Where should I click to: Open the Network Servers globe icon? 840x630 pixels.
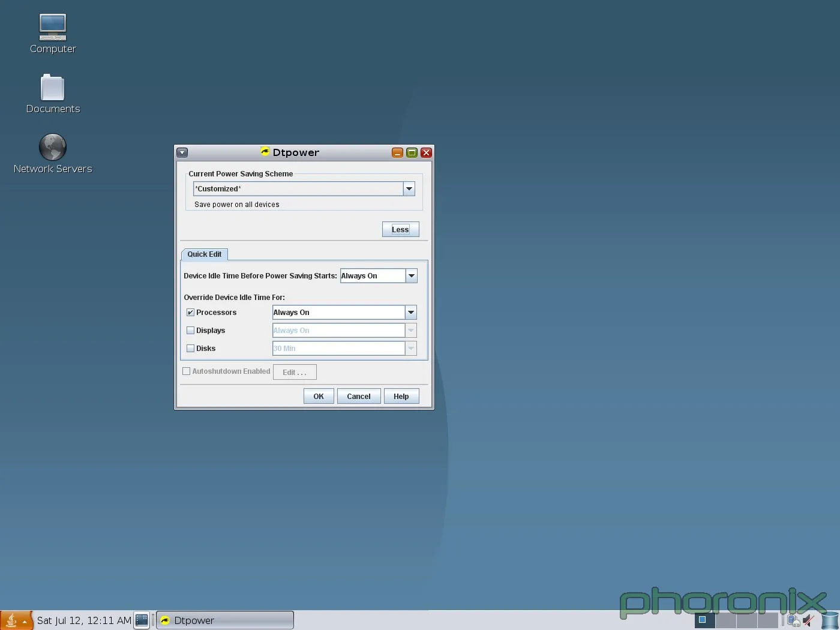(53, 147)
